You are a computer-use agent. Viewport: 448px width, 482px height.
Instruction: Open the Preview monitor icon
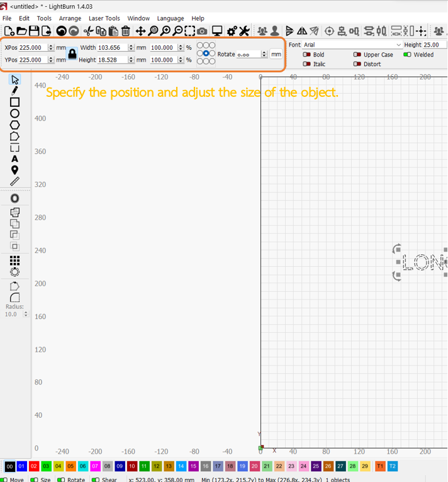pos(217,31)
